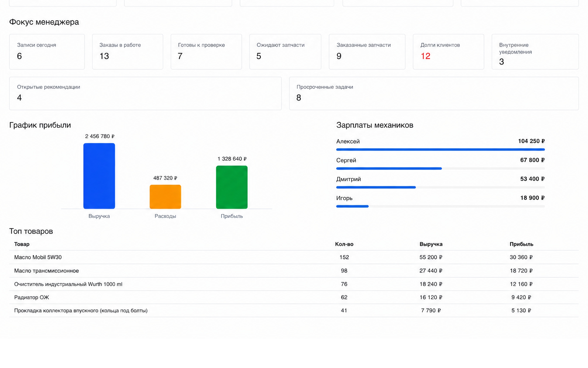The image size is (588, 368).
Task: Click the blue Выручка bar
Action: 99,176
